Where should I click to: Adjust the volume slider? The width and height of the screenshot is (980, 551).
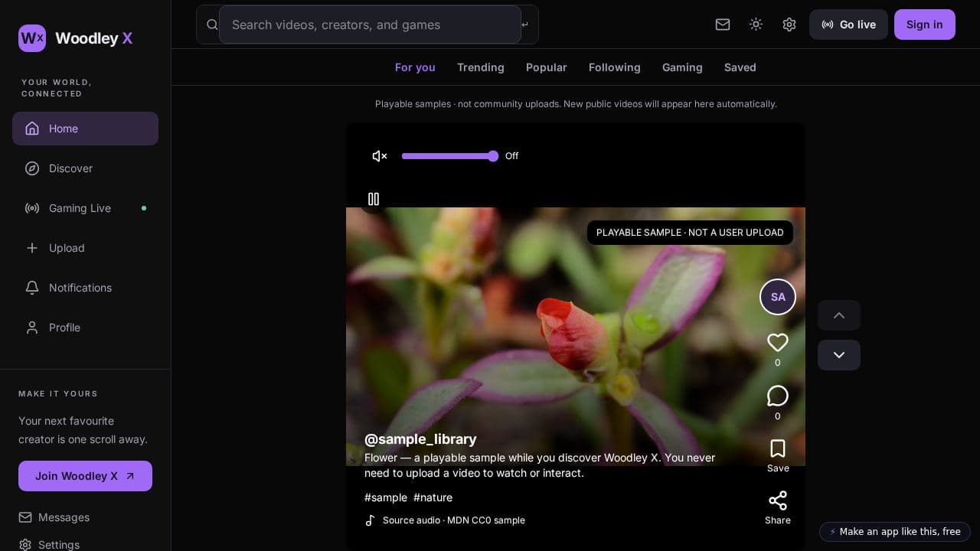(450, 156)
